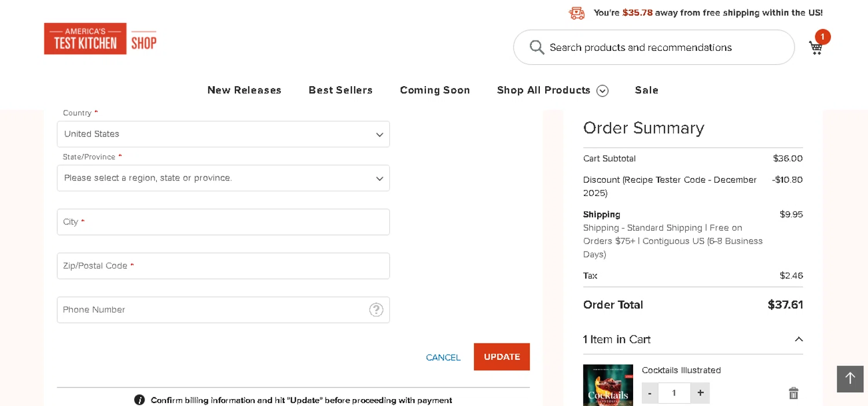This screenshot has width=868, height=406.
Task: Focus the Zip/Postal Code field
Action: 223,266
